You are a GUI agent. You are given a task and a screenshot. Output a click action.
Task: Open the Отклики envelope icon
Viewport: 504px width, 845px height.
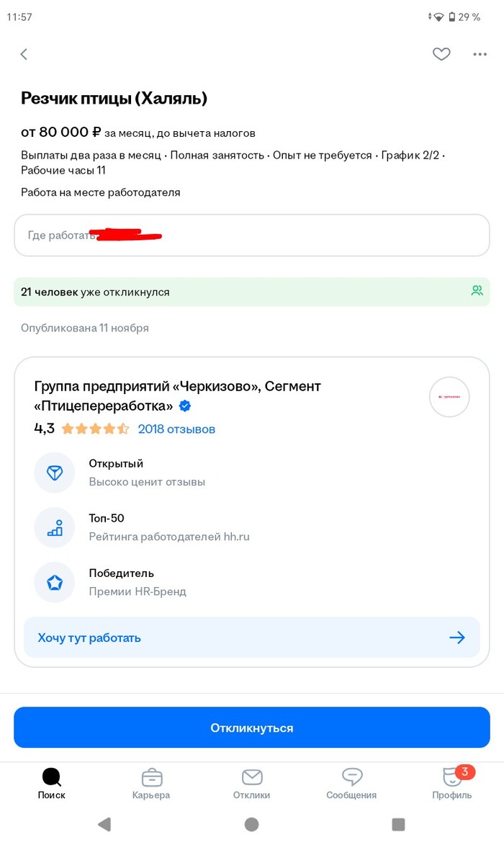251,778
